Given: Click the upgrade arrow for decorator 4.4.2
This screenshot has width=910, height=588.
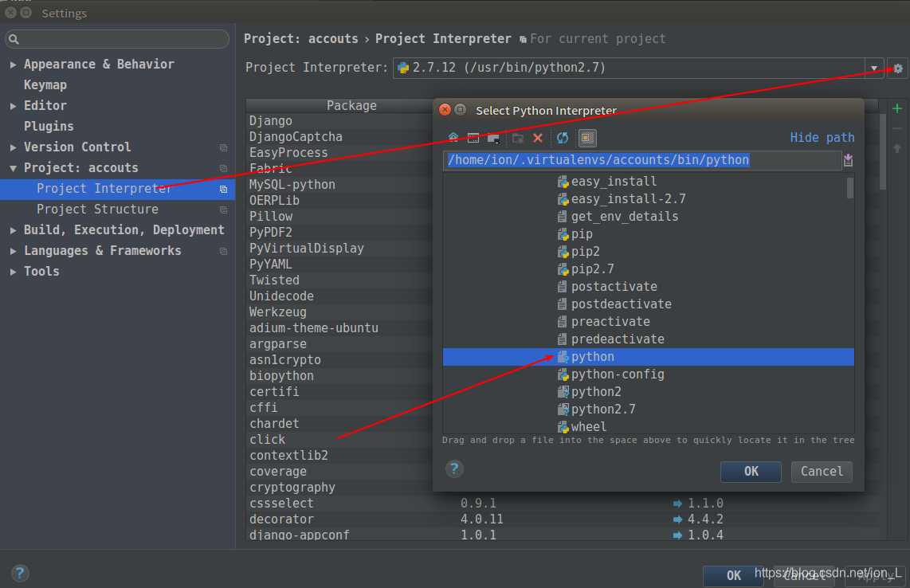Looking at the screenshot, I should tap(677, 519).
